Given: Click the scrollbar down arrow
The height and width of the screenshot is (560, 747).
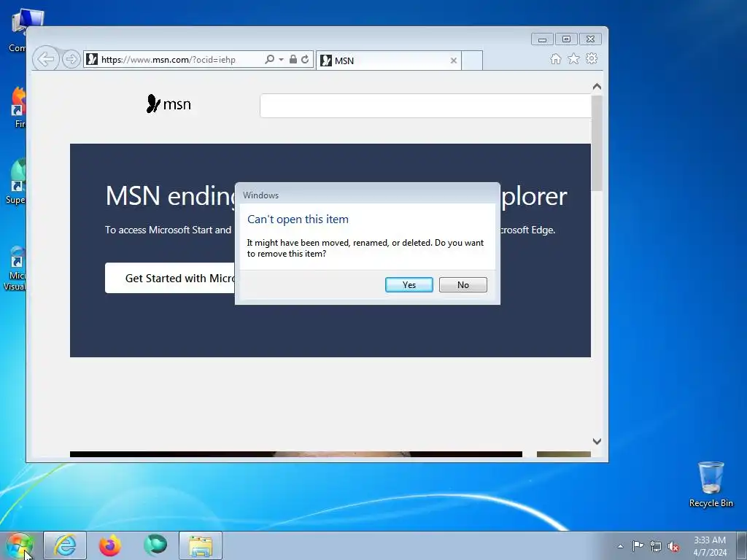Looking at the screenshot, I should point(597,441).
